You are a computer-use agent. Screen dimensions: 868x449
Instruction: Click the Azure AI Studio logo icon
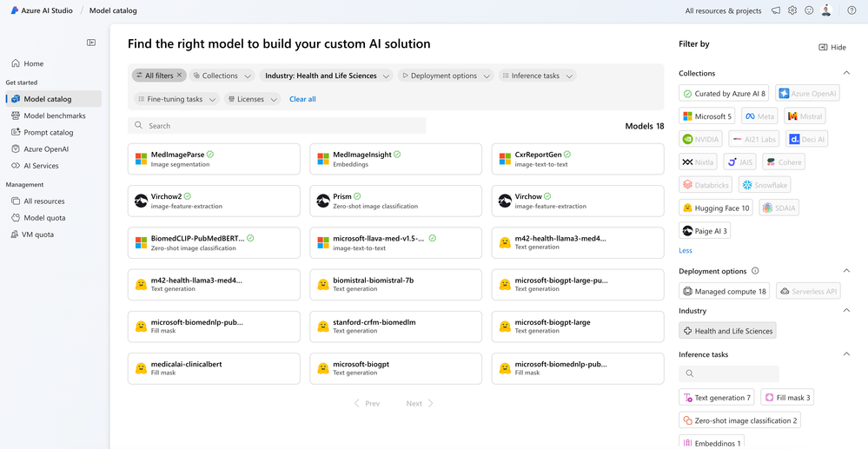point(15,10)
